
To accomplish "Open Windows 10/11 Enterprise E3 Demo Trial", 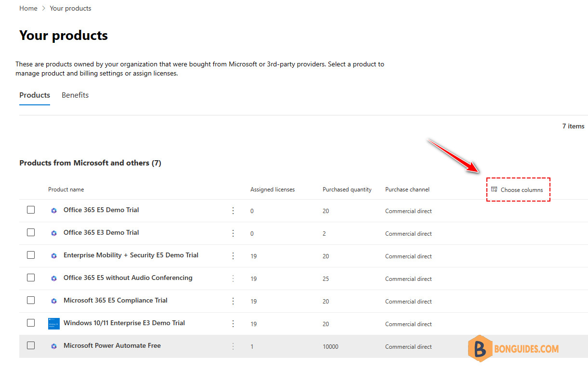I will pos(124,323).
